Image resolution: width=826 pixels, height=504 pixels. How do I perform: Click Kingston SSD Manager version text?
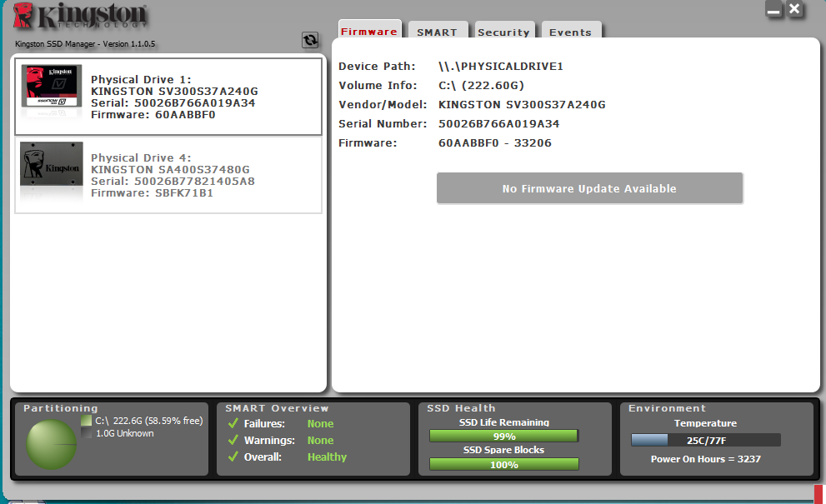pyautogui.click(x=85, y=43)
